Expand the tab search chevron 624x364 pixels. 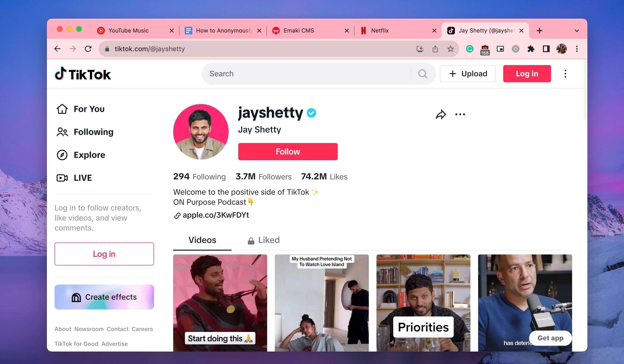(x=577, y=30)
